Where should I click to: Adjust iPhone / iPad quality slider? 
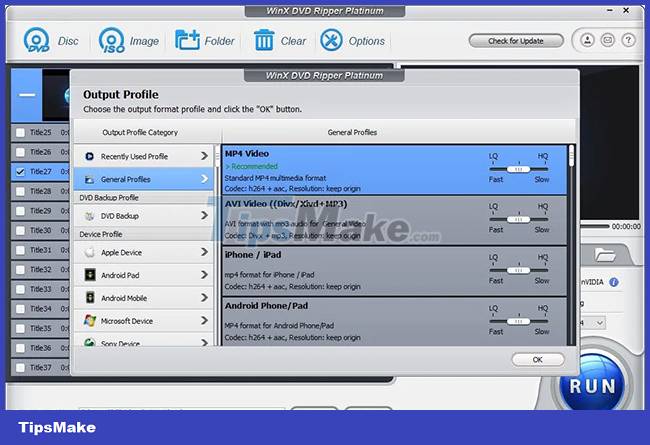coord(518,270)
